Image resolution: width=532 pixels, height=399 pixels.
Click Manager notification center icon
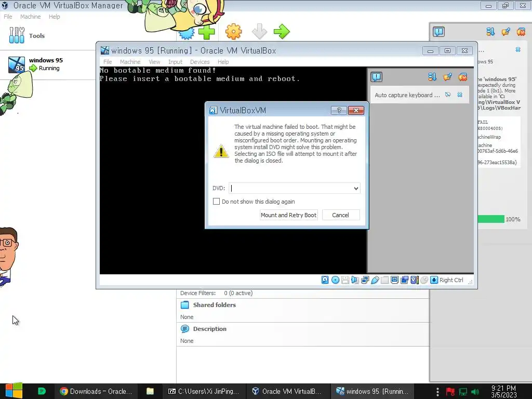click(438, 32)
